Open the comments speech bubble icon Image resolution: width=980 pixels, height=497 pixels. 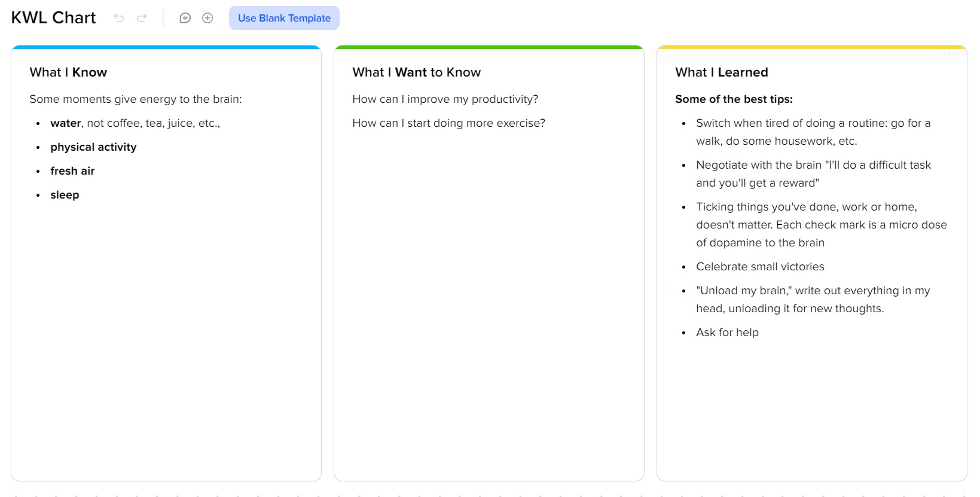pyautogui.click(x=185, y=18)
